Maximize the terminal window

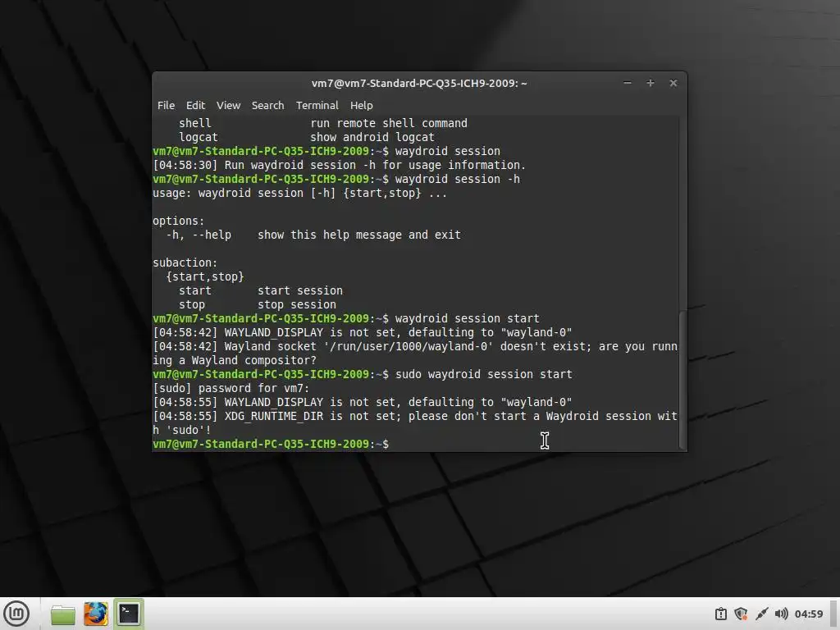click(651, 83)
